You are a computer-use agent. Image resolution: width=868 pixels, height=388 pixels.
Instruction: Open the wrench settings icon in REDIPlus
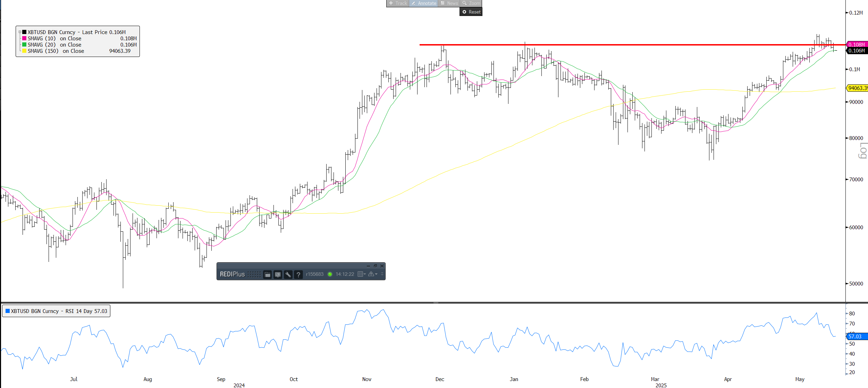288,274
